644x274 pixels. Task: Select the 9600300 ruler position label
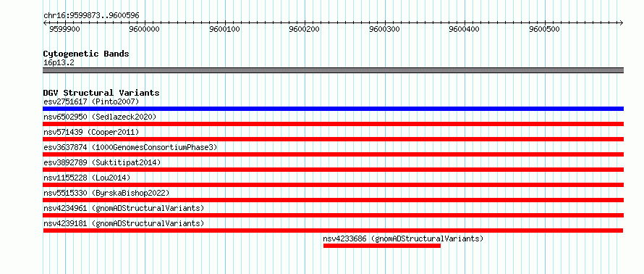coord(385,30)
